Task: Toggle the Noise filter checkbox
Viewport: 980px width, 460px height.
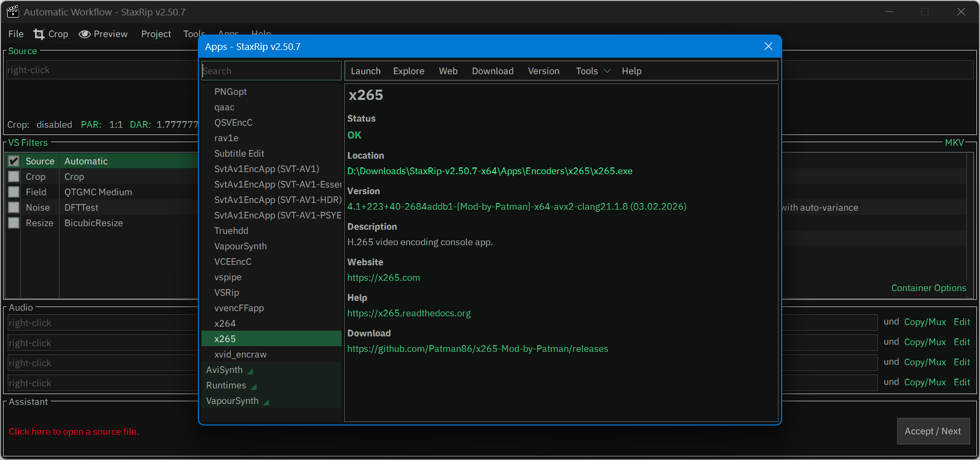Action: [14, 208]
